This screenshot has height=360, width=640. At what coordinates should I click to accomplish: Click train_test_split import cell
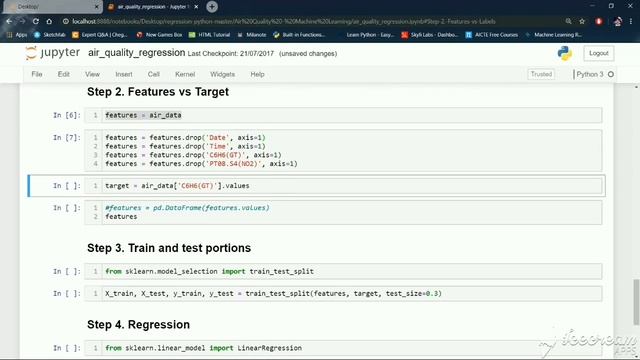[x=343, y=271]
